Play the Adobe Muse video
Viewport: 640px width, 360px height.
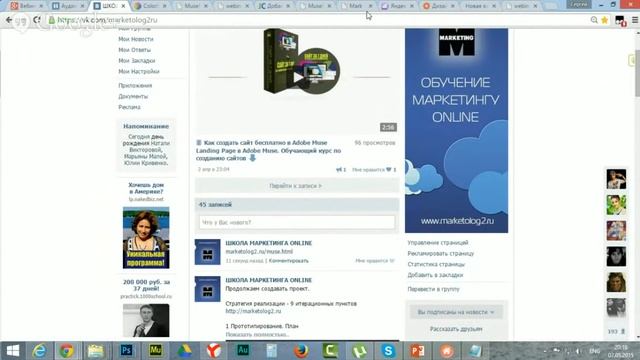coord(298,77)
